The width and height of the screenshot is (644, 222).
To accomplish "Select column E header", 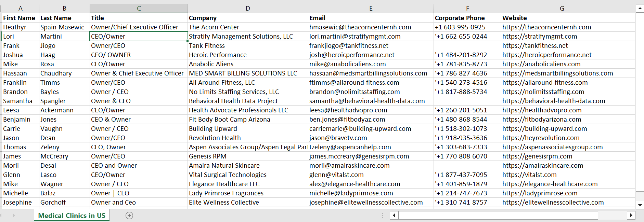I will [371, 8].
